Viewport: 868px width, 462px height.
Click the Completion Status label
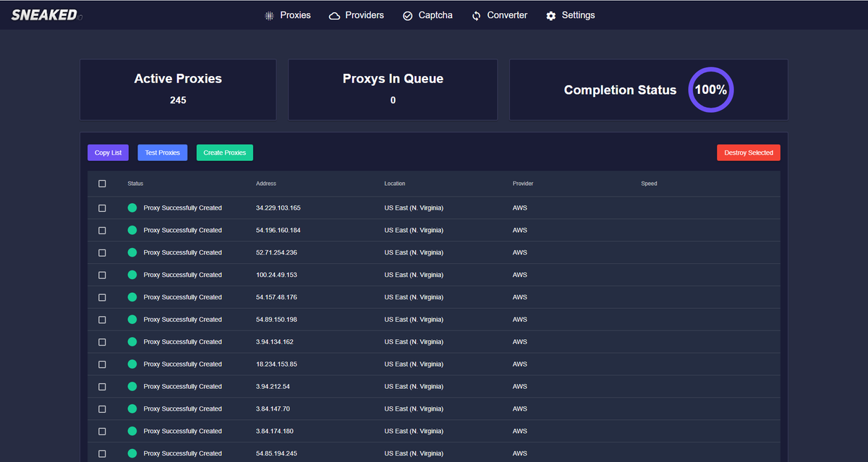point(620,90)
